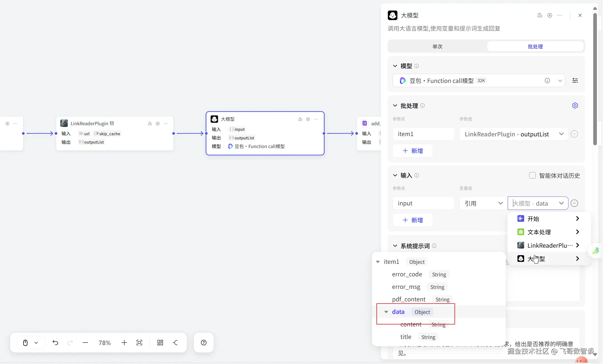
Task: Click the auto-layout grid icon
Action: pyautogui.click(x=160, y=343)
